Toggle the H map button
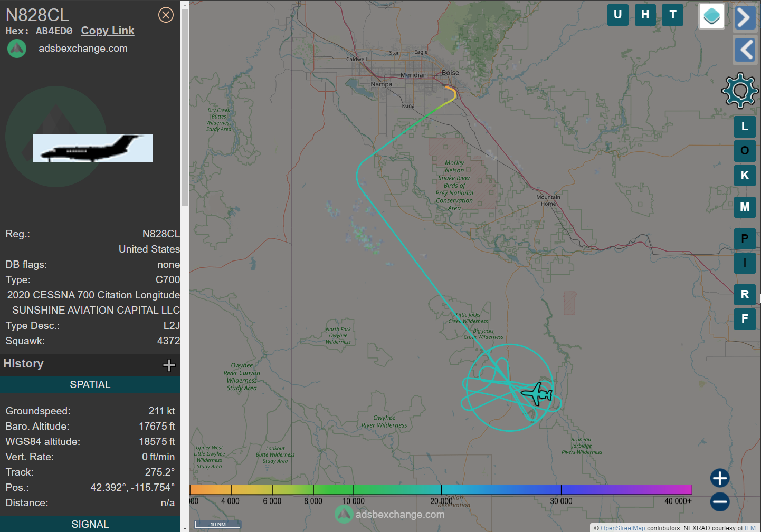 pyautogui.click(x=645, y=15)
